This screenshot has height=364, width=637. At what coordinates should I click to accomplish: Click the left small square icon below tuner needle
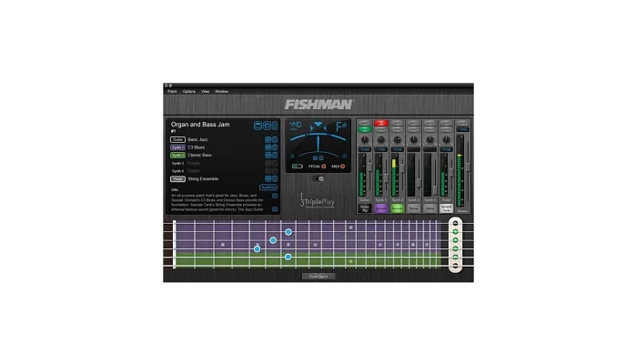[x=315, y=158]
